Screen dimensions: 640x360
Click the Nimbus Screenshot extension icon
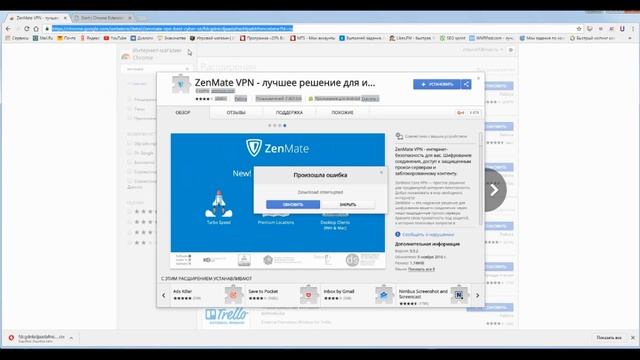click(x=459, y=294)
